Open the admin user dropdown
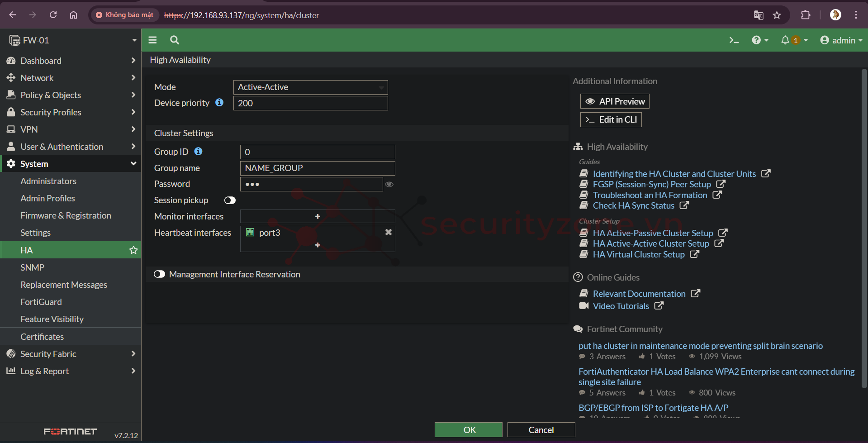The width and height of the screenshot is (868, 443). 841,40
